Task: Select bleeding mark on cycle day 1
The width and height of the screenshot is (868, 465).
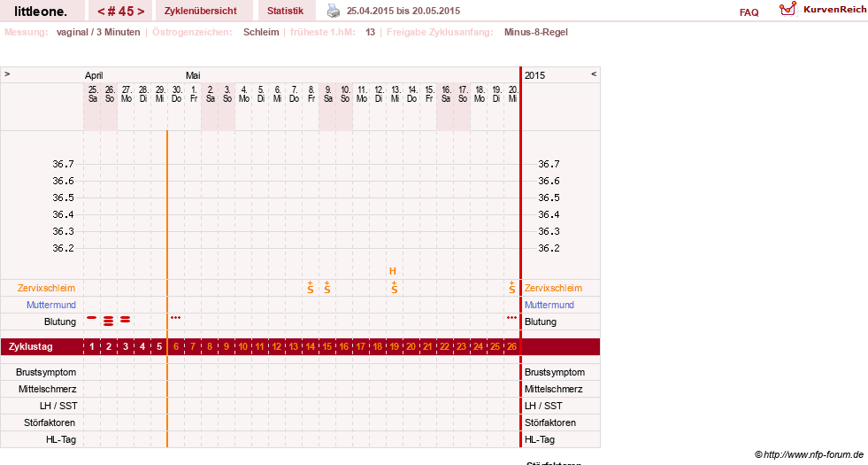Action: coord(92,318)
